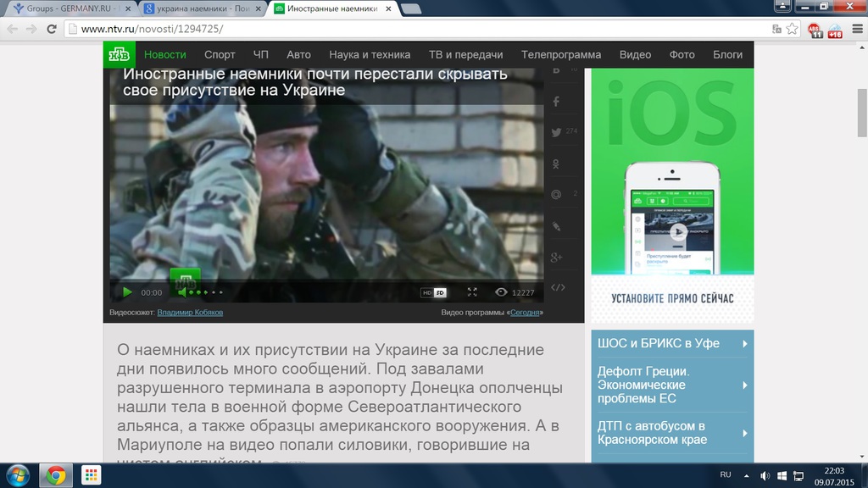
Task: Mute the video player speaker icon
Action: [182, 292]
